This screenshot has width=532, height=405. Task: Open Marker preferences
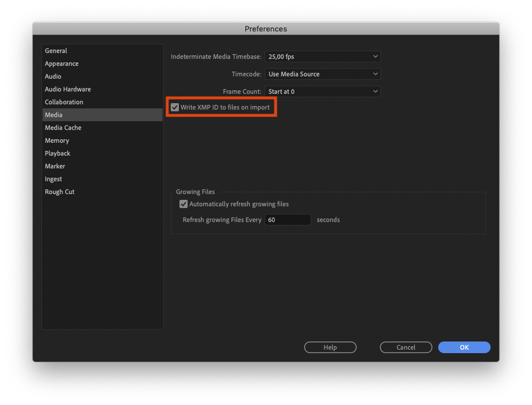[55, 166]
